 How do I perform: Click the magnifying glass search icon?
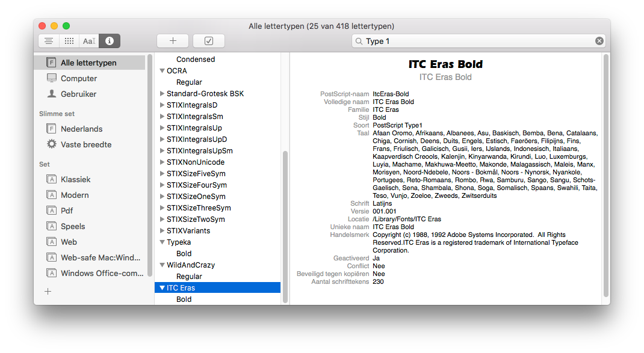pos(359,41)
